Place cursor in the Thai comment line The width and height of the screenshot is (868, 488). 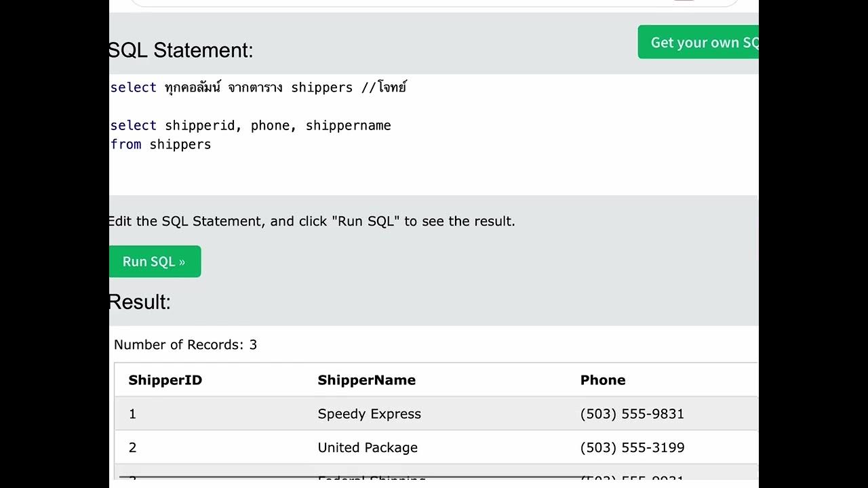click(258, 87)
